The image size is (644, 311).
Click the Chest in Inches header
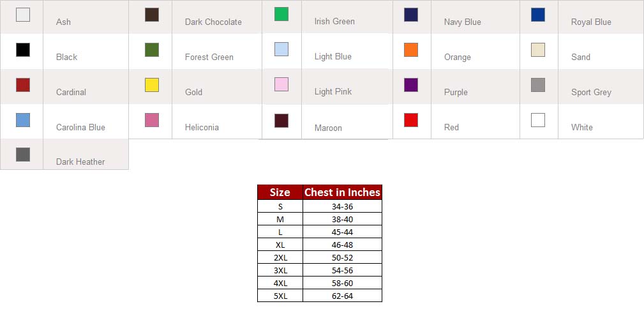click(342, 192)
